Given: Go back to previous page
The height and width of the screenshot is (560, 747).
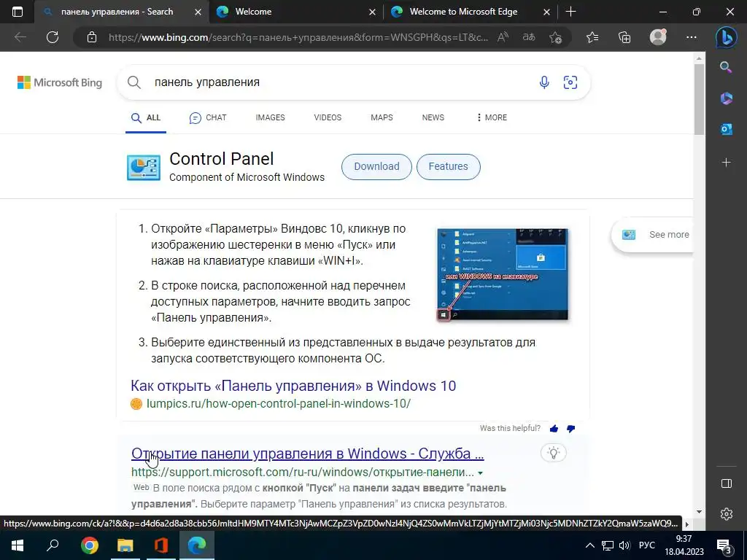Looking at the screenshot, I should (x=20, y=37).
